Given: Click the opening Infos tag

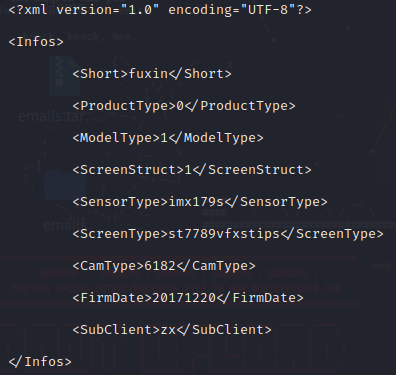Looking at the screenshot, I should [36, 42].
